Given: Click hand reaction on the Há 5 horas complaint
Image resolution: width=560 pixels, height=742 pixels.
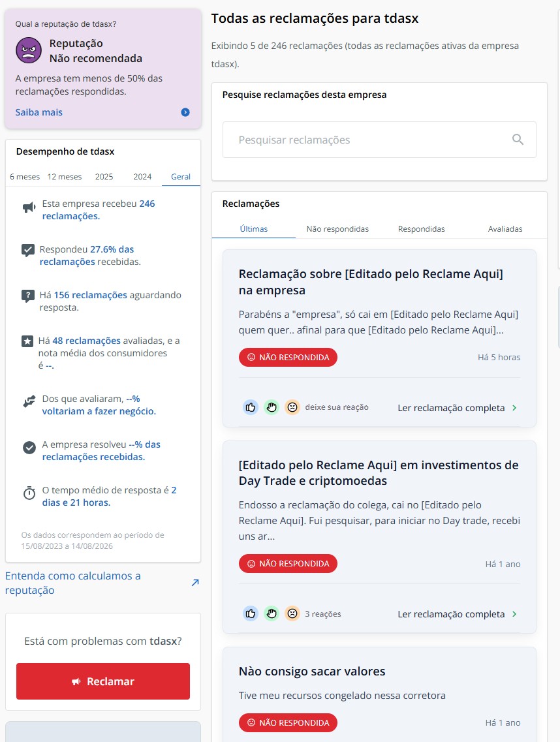Looking at the screenshot, I should 272,407.
